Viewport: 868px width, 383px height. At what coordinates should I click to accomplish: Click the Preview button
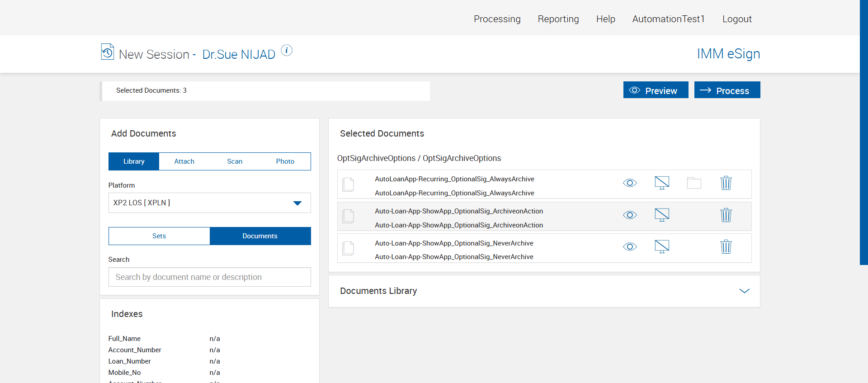tap(656, 90)
